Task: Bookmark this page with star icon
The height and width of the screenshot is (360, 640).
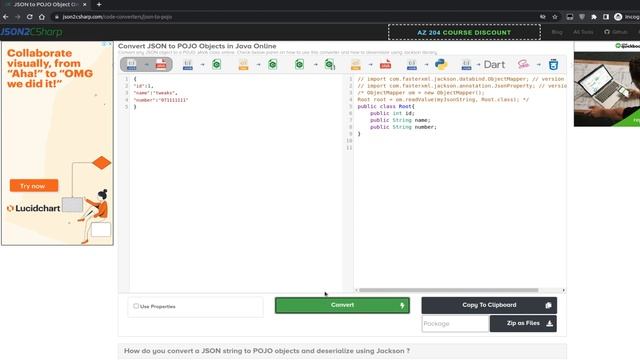Action: coord(555,17)
